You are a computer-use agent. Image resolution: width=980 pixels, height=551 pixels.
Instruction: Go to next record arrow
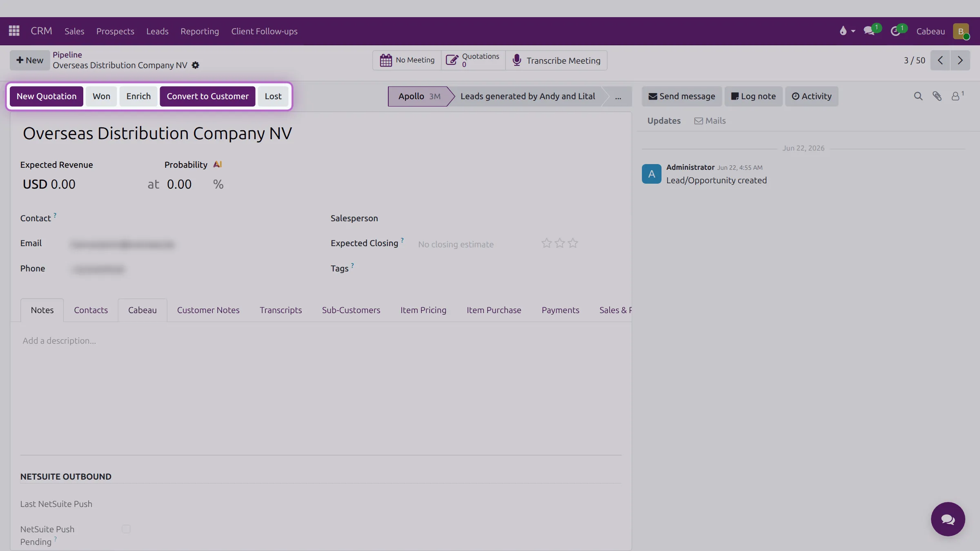click(x=960, y=60)
